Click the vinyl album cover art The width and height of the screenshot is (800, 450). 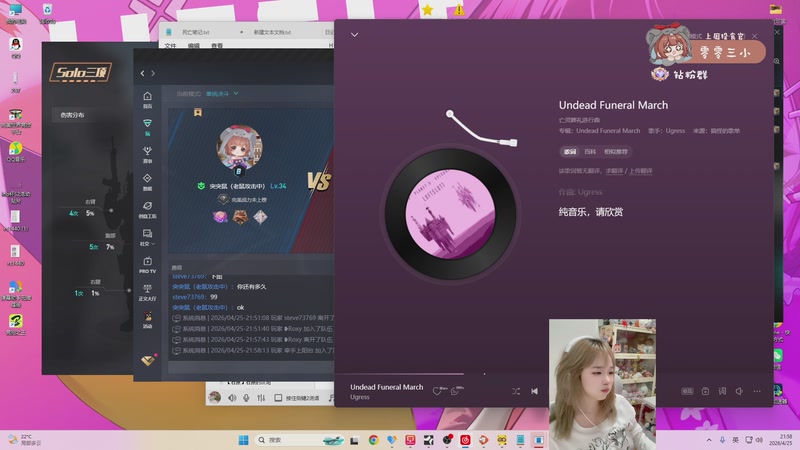coord(450,214)
